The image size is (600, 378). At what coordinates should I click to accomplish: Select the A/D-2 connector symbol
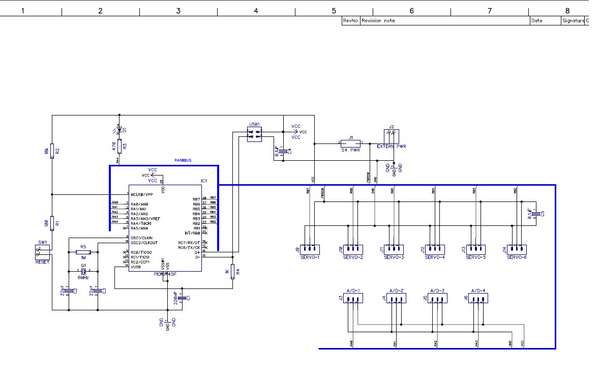(396, 298)
